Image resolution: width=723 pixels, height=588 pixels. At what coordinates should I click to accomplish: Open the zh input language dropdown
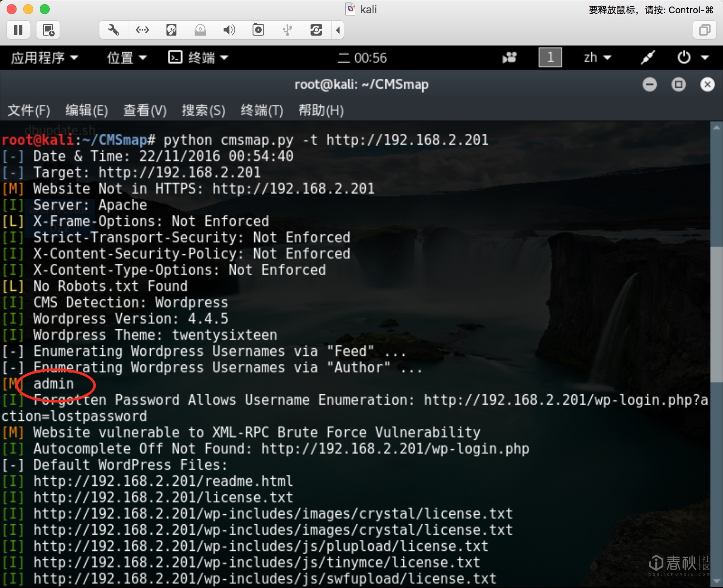(598, 58)
